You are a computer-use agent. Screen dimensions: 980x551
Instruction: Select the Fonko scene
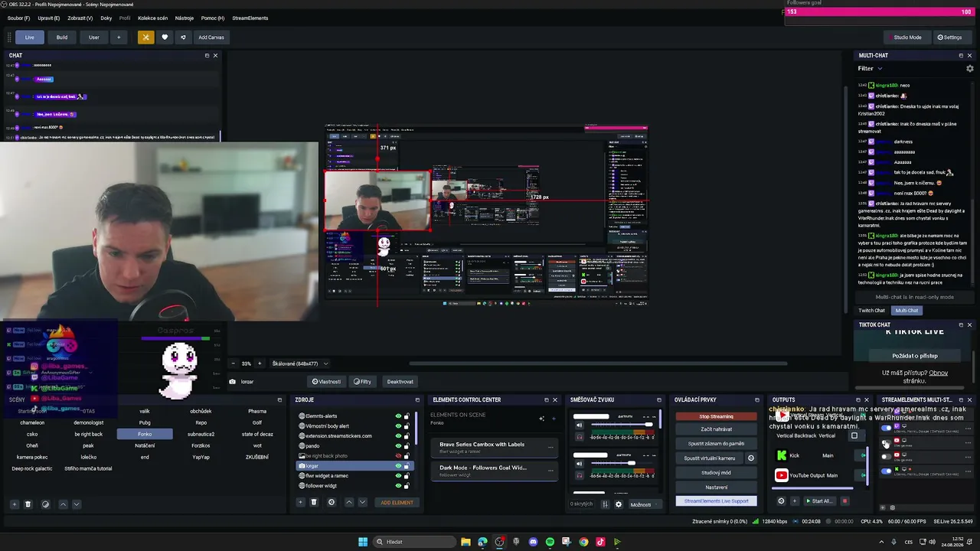(x=145, y=434)
